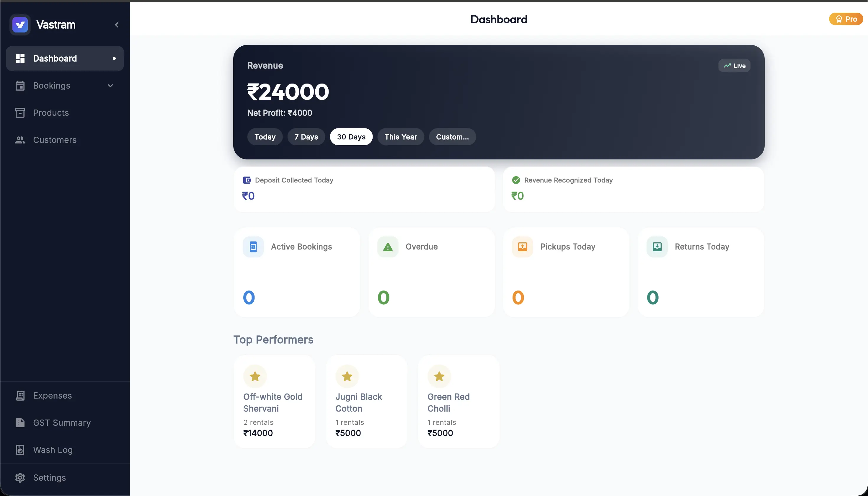Click the Live status chip
The width and height of the screenshot is (868, 496).
click(x=734, y=66)
